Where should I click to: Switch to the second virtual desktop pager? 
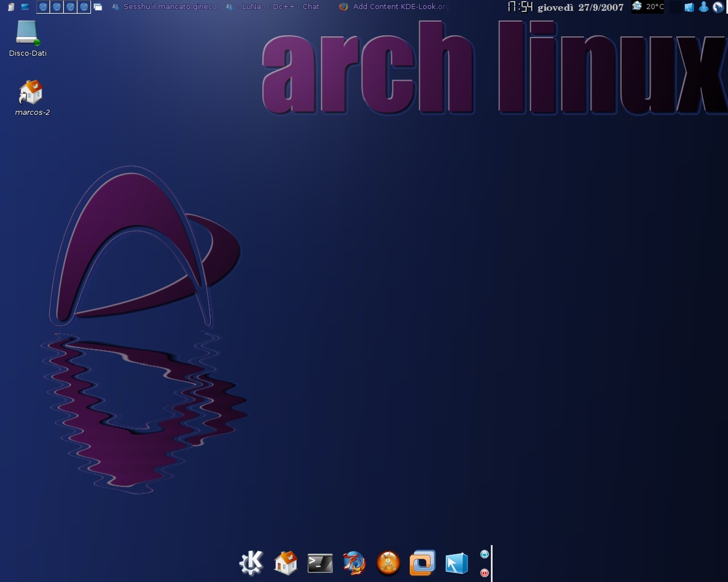[x=57, y=7]
